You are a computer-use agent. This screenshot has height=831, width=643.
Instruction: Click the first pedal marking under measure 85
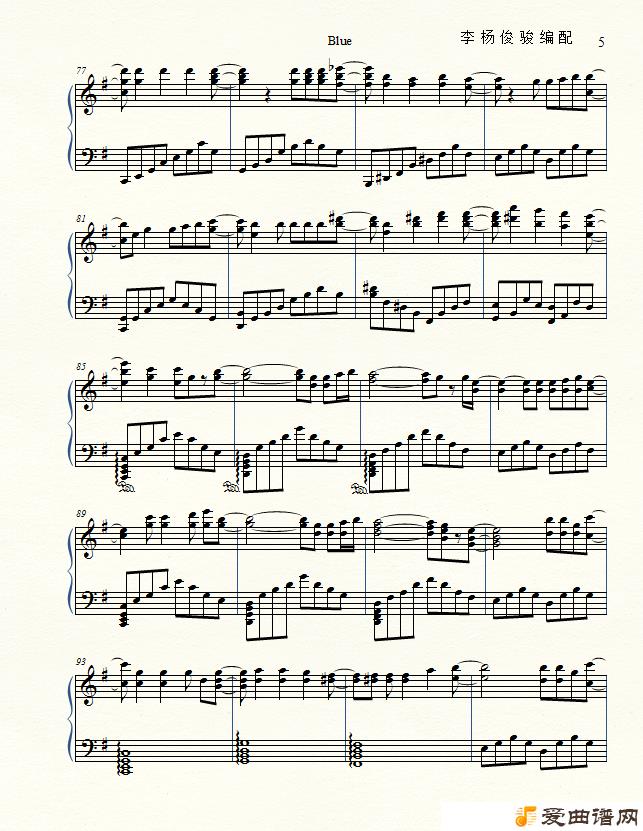coord(127,488)
